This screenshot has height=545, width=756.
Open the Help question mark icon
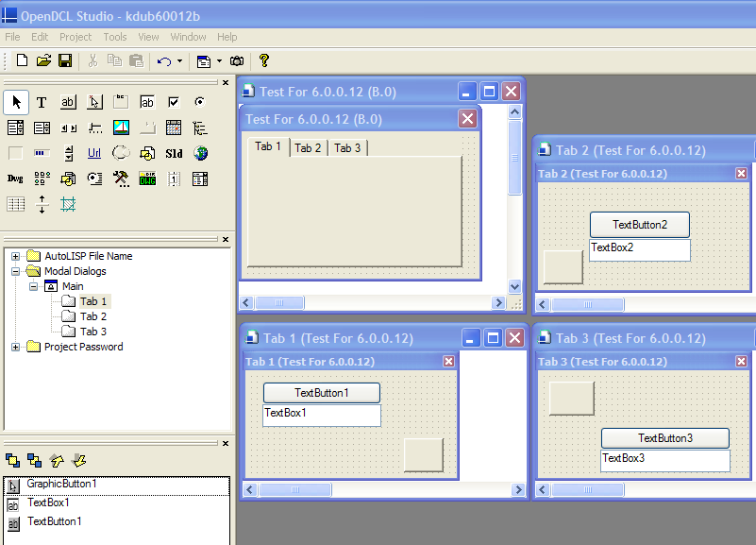(263, 60)
